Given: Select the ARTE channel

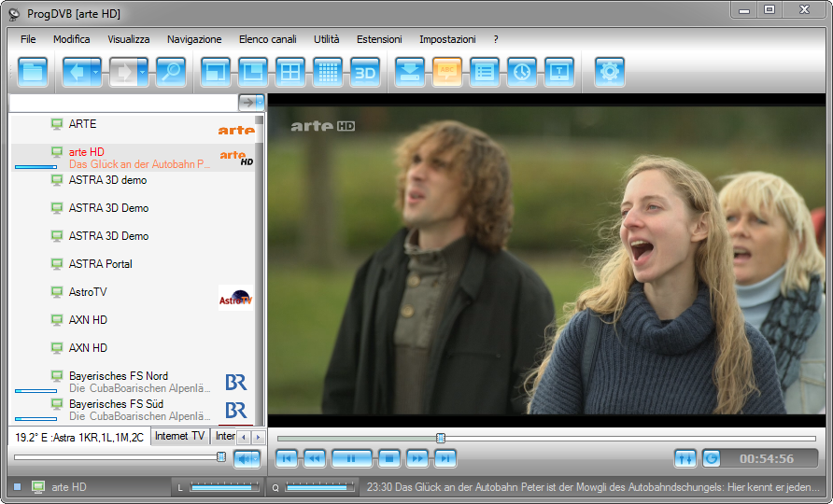Looking at the screenshot, I should 133,129.
